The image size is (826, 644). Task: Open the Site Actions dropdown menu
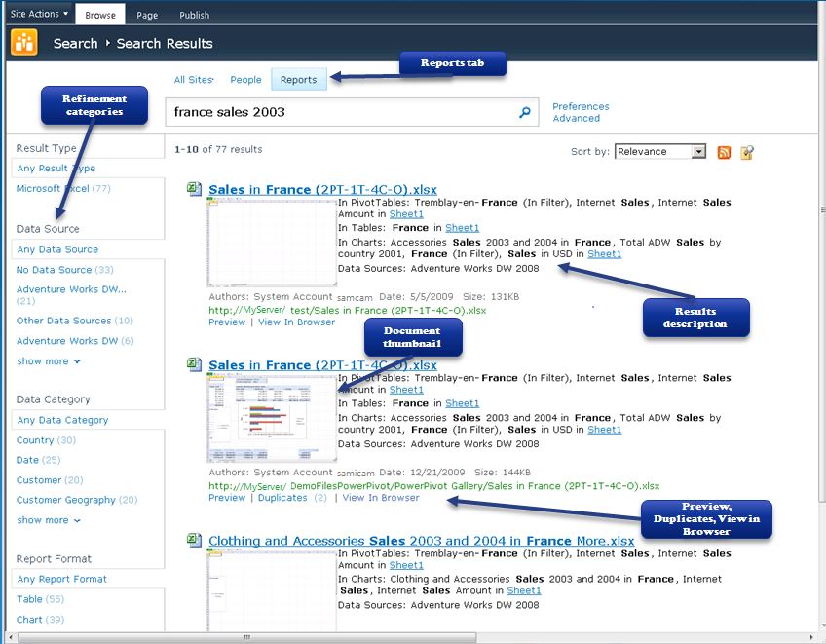(40, 14)
